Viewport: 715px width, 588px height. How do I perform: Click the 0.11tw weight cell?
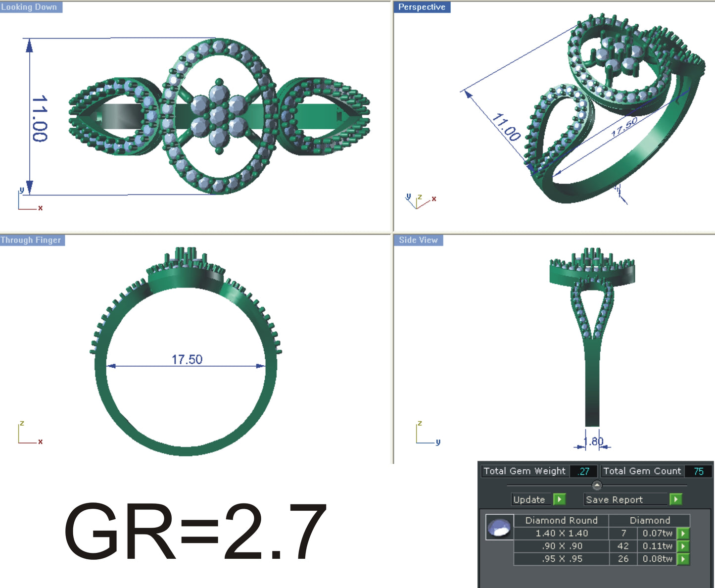pos(658,546)
